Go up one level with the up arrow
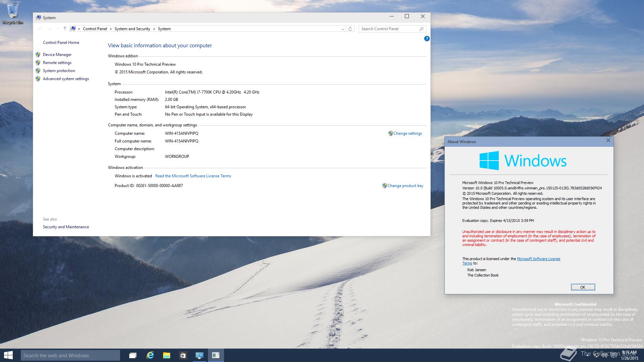The width and height of the screenshot is (644, 362). point(65,29)
